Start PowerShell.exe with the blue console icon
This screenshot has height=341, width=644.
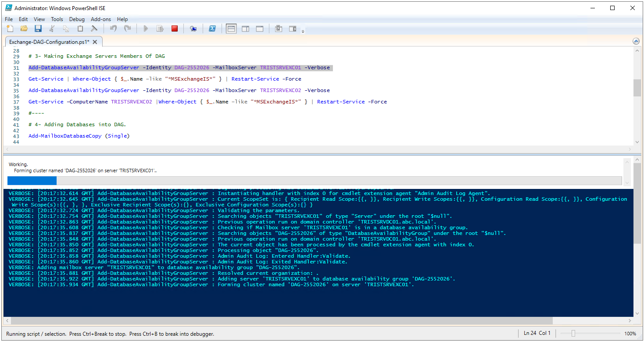coord(212,28)
